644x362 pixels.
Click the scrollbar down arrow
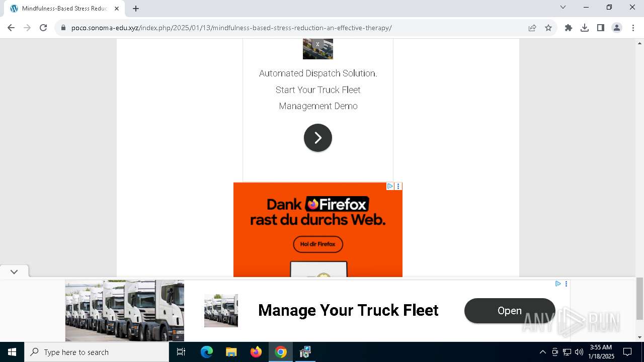click(x=639, y=337)
